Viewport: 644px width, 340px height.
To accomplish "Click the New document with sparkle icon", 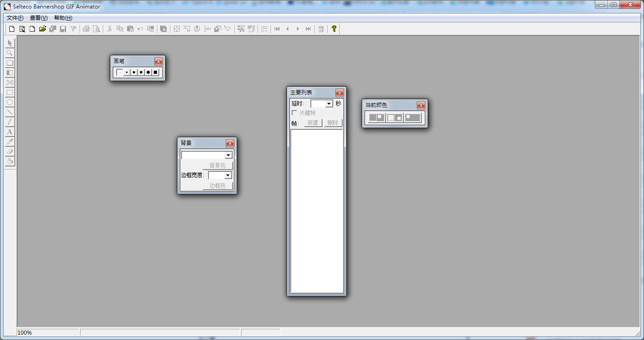I will pos(22,29).
